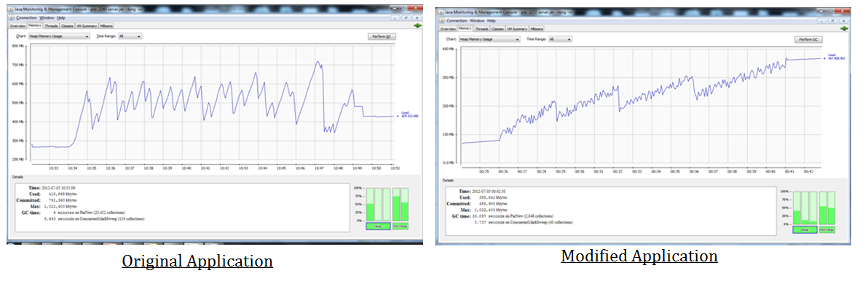Click Perform GC button in Modified Application window
868x284 pixels.
[x=808, y=39]
